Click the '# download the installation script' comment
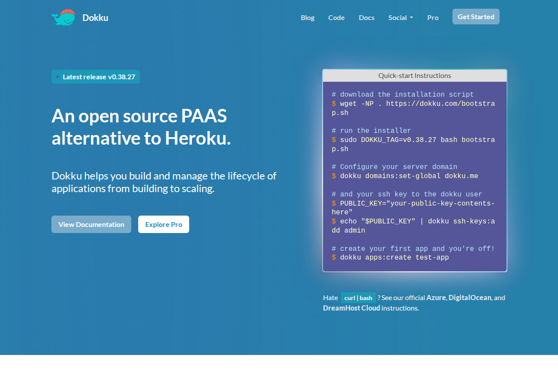The height and width of the screenshot is (392, 558). click(403, 95)
